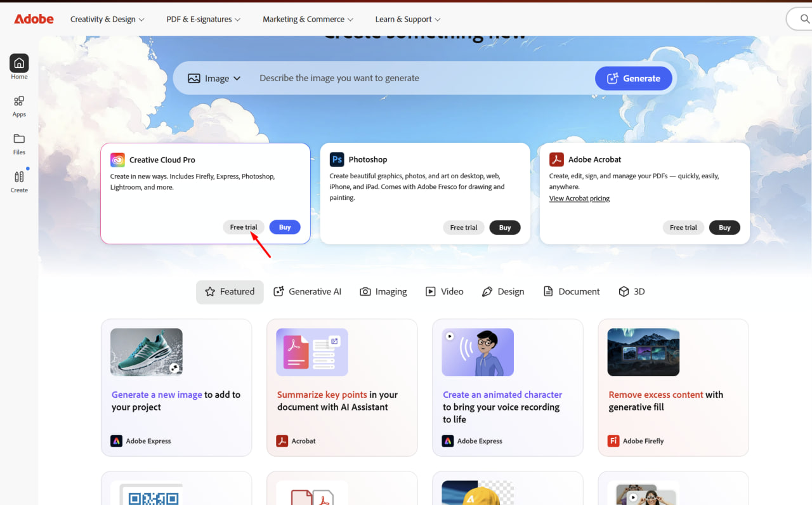The image size is (812, 505).
Task: Buy Creative Cloud Pro
Action: (x=285, y=227)
